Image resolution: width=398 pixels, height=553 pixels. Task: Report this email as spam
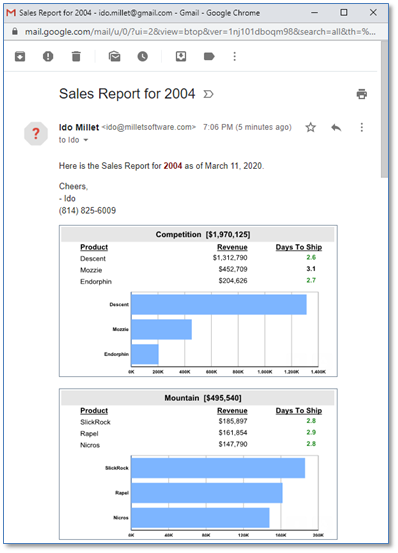tap(48, 56)
